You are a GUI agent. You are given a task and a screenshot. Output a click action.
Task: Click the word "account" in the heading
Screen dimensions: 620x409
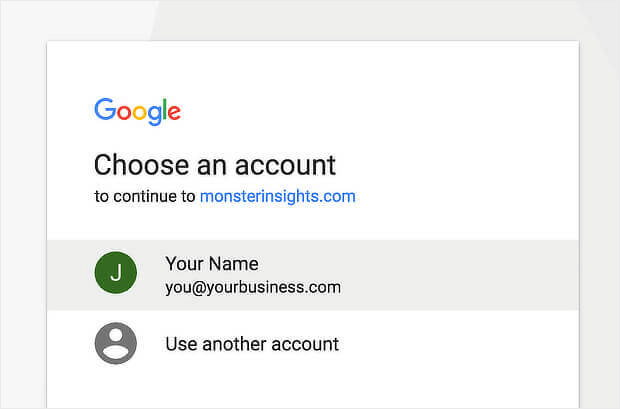(289, 165)
